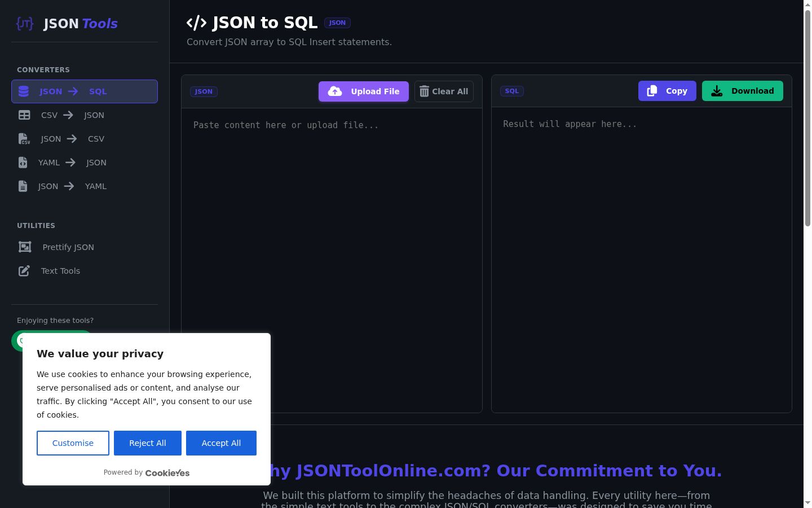Screen dimensions: 812x508
Task: Click the document icon beside JSON to YAML
Action: pyautogui.click(x=23, y=186)
